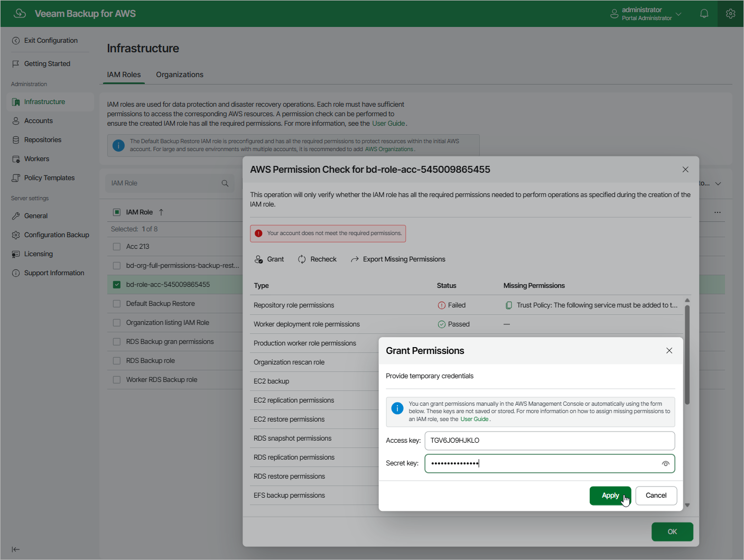The height and width of the screenshot is (560, 744).
Task: Sort by IAM Role column arrow
Action: [x=161, y=212]
